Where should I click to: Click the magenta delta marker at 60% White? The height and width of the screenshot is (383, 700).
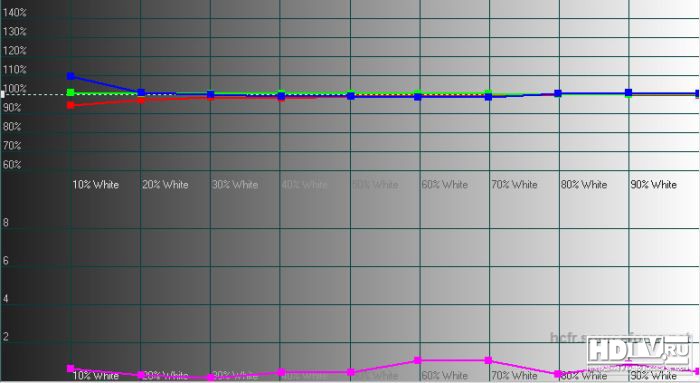[x=418, y=360]
